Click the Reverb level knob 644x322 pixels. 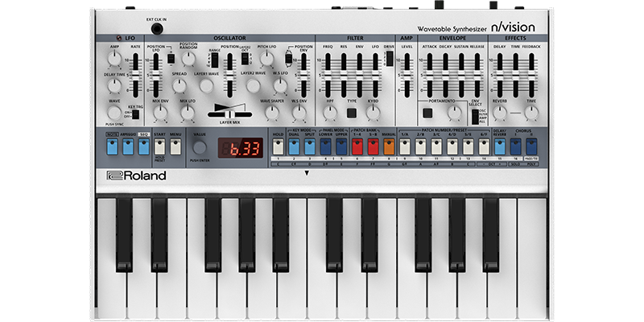500,113
